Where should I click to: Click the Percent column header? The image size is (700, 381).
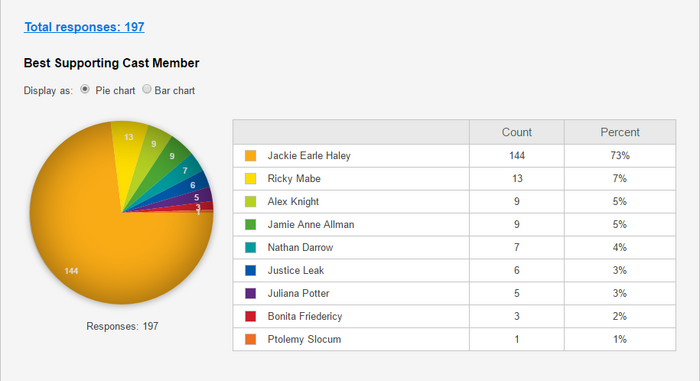point(620,132)
